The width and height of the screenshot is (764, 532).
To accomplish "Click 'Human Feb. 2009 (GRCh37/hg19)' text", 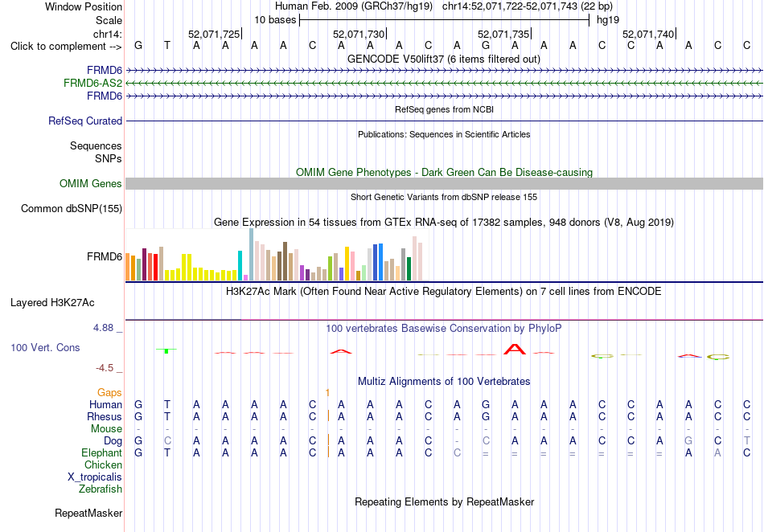I will click(x=354, y=6).
